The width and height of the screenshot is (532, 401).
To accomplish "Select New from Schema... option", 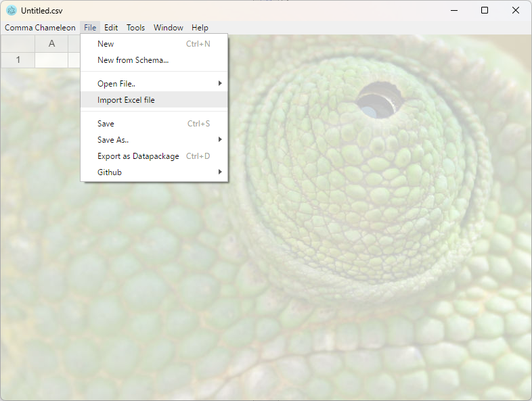I will (154, 60).
